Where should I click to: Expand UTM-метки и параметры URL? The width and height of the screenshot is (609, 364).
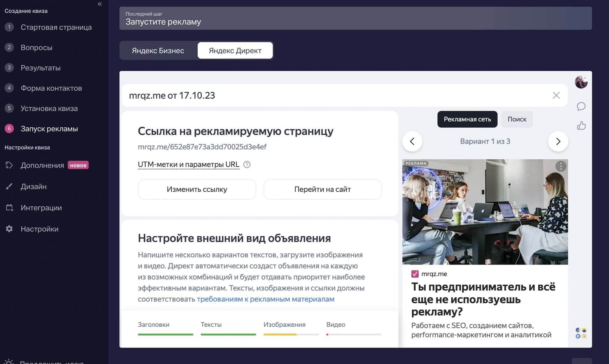click(x=188, y=164)
